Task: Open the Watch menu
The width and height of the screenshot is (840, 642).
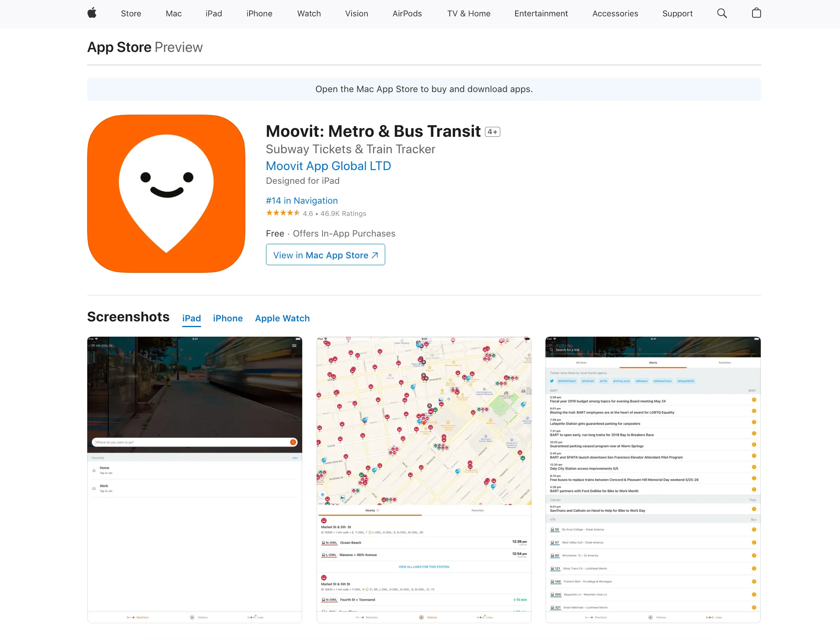Action: (309, 13)
